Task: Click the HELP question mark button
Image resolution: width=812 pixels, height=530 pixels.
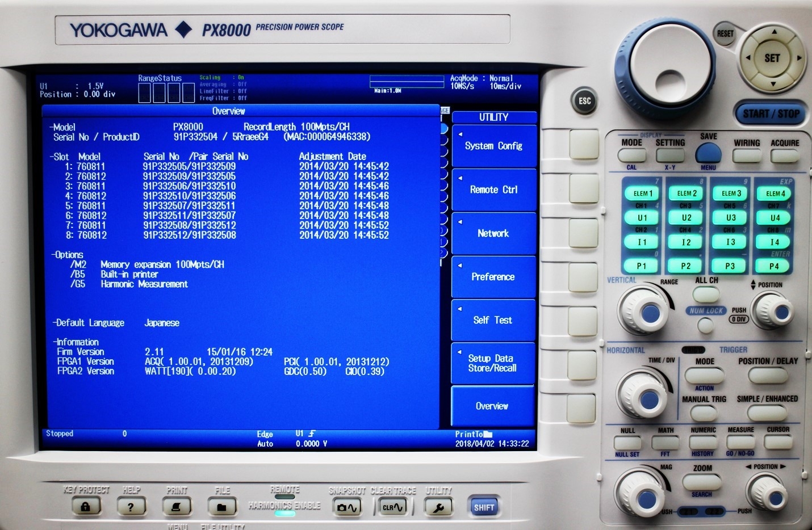Action: coord(131,506)
